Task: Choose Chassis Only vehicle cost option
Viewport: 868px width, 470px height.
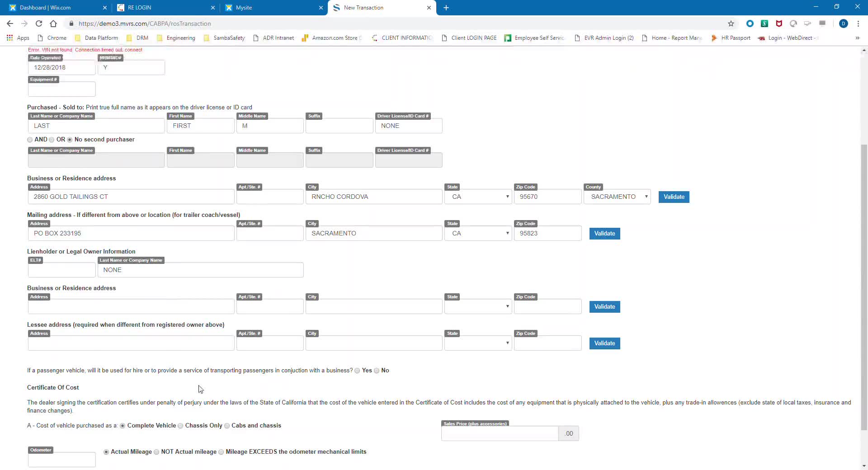Action: [181, 426]
